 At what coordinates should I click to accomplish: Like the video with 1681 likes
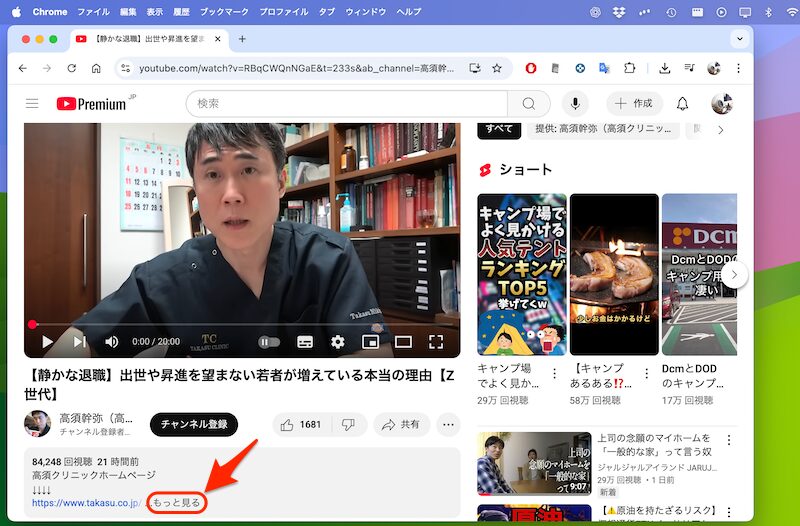pos(303,424)
